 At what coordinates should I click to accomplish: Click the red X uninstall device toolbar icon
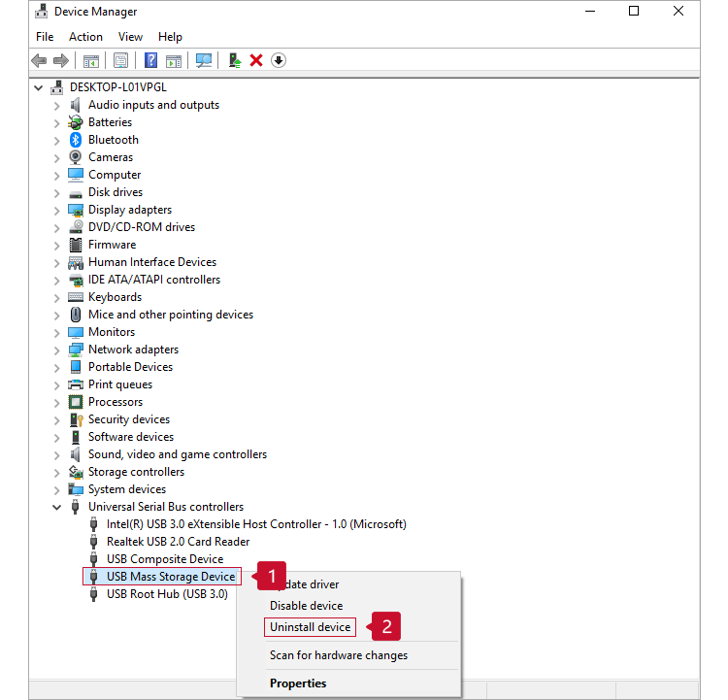coord(256,60)
